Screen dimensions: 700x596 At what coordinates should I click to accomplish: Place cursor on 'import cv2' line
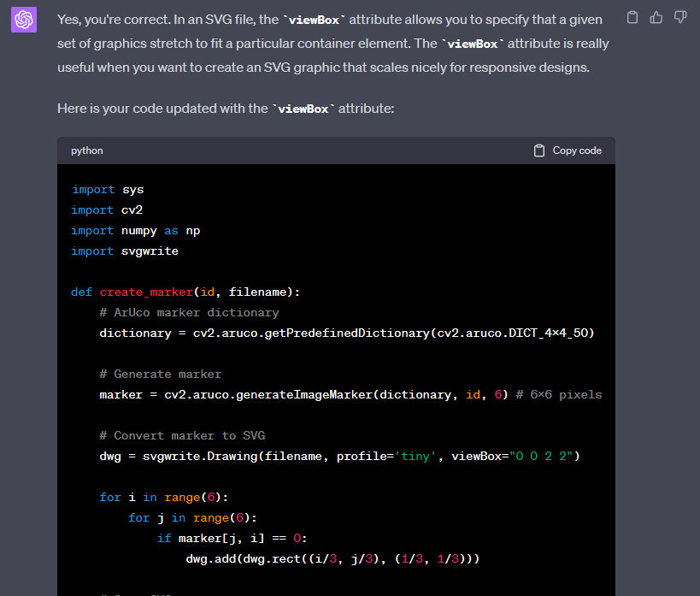[108, 210]
